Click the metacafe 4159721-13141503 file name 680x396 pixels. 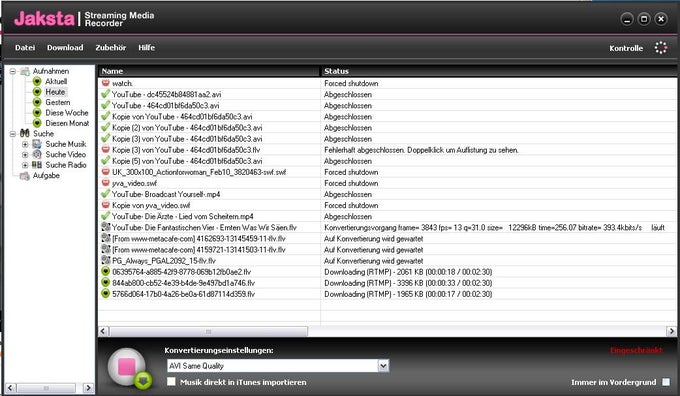199,249
